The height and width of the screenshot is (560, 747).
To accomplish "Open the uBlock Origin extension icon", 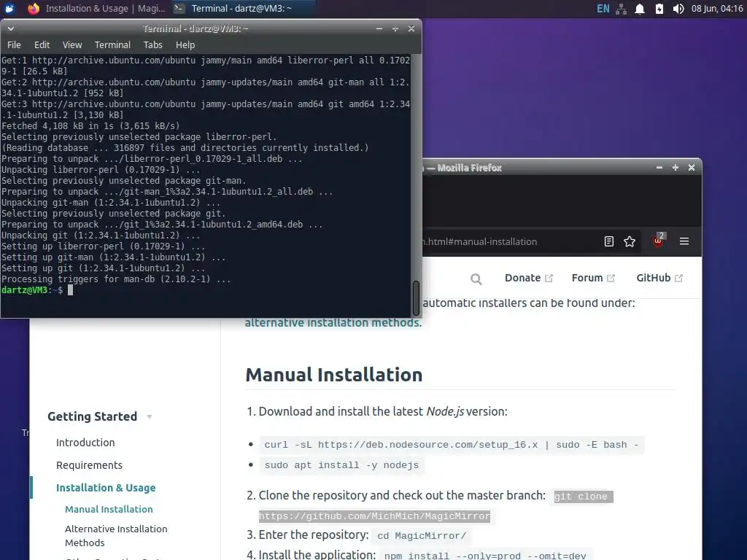I will pyautogui.click(x=659, y=241).
